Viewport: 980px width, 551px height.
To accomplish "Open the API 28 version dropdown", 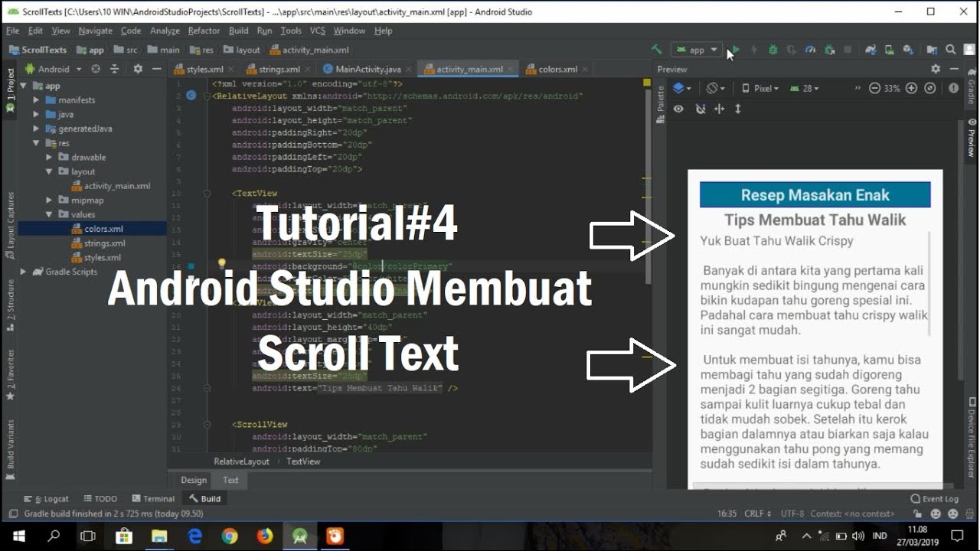I will pos(805,88).
